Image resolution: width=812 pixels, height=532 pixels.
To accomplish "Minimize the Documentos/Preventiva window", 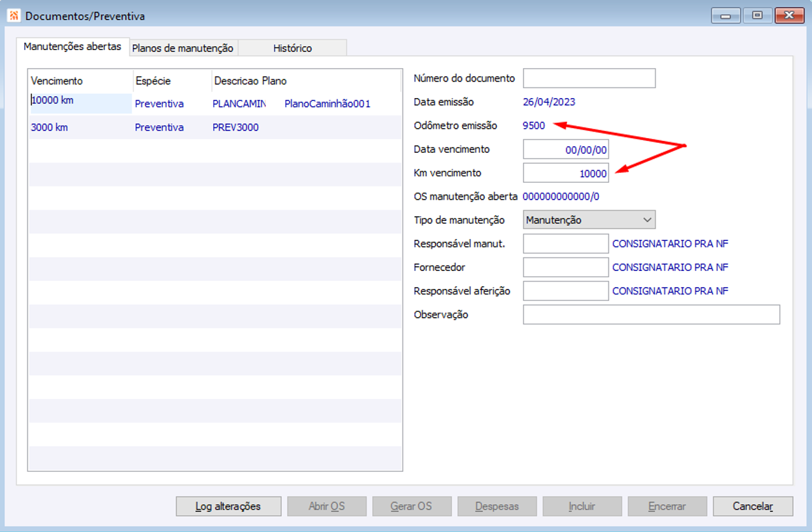I will [x=726, y=15].
